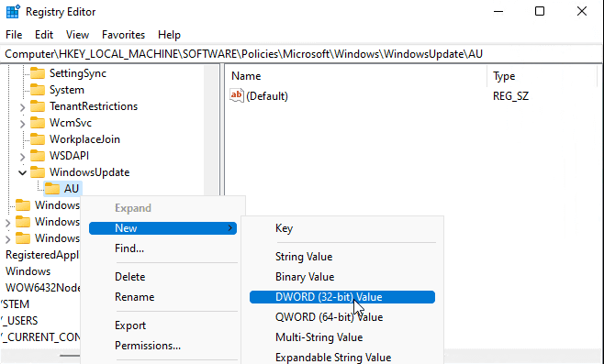Click the WSDAPI folder icon
The image size is (604, 364).
click(38, 156)
